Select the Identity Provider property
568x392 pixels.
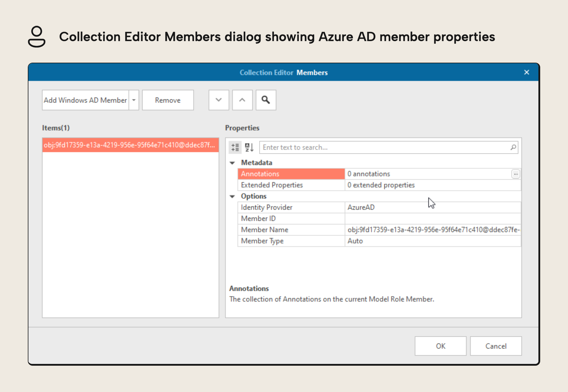pyautogui.click(x=291, y=208)
